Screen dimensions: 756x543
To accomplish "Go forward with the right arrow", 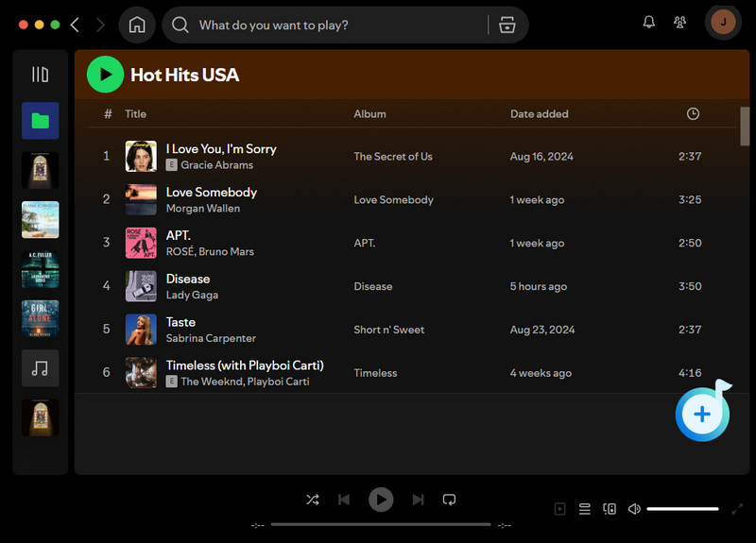I will coord(100,25).
